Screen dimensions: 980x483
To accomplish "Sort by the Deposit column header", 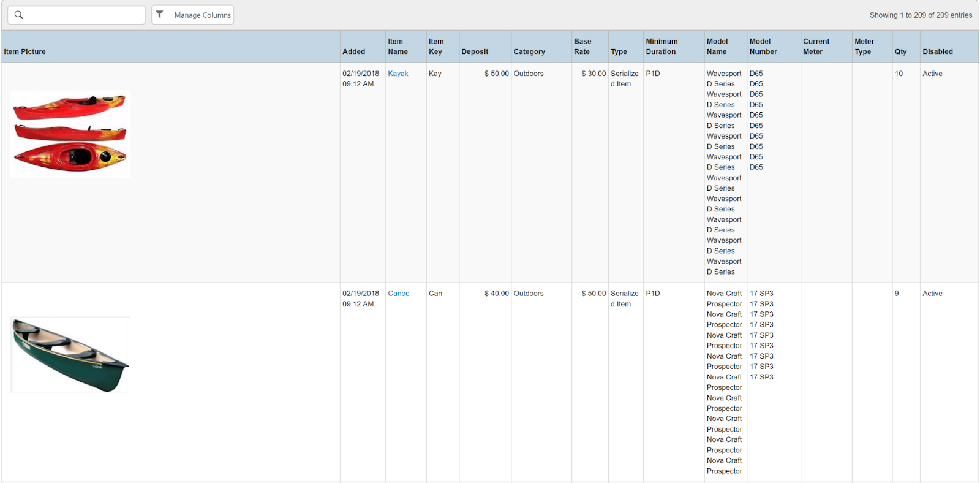I will click(475, 51).
